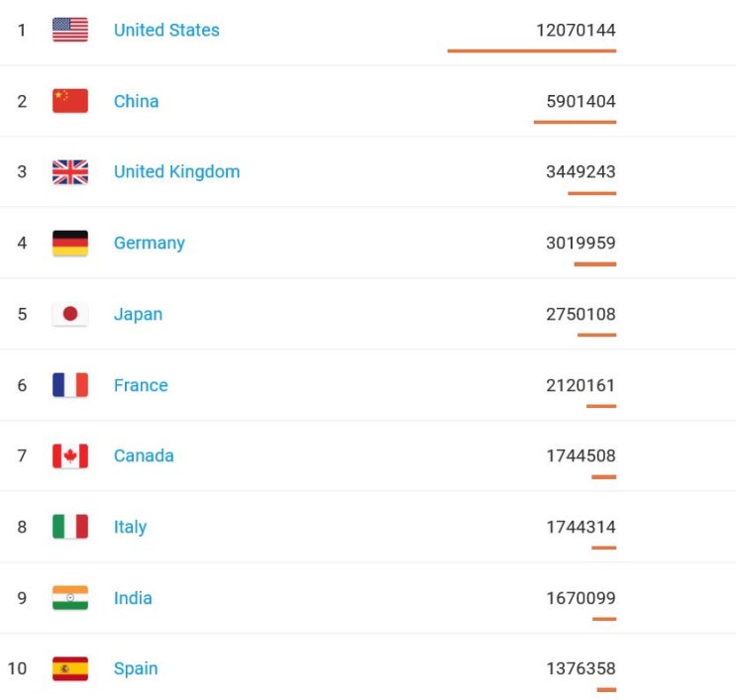This screenshot has width=736, height=700.
Task: Open the France country link
Action: [x=141, y=385]
